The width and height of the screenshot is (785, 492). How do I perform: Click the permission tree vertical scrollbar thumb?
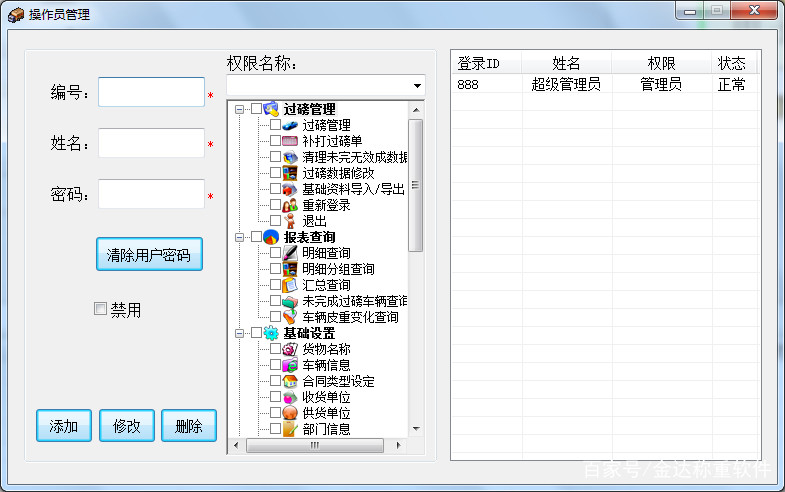tap(416, 185)
